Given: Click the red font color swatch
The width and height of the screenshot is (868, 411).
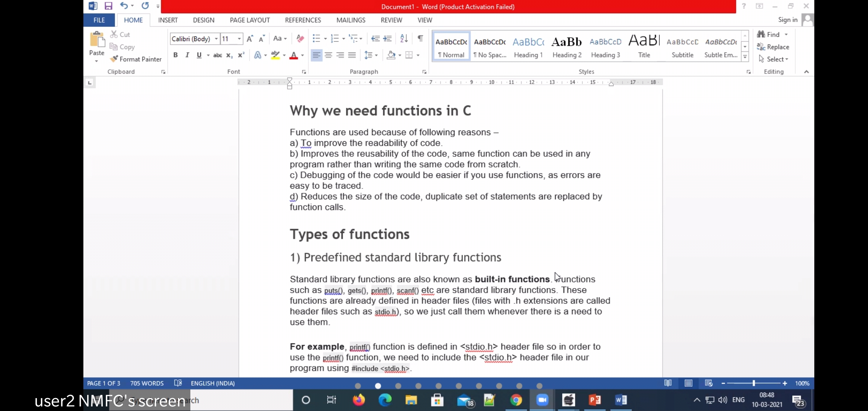Looking at the screenshot, I should coord(294,56).
